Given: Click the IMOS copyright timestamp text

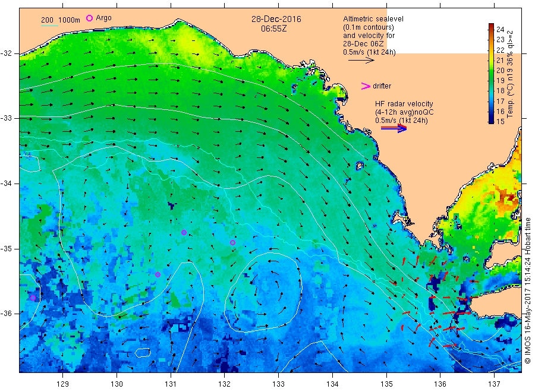Looking at the screenshot, I should 528,290.
